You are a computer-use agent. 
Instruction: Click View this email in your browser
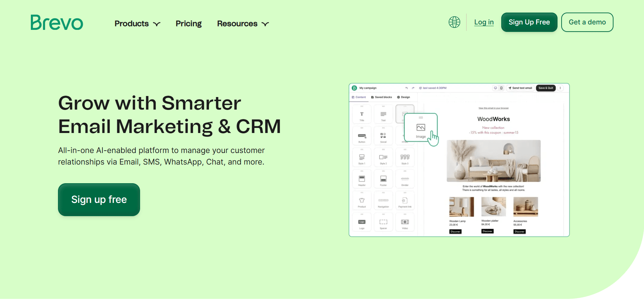click(493, 108)
